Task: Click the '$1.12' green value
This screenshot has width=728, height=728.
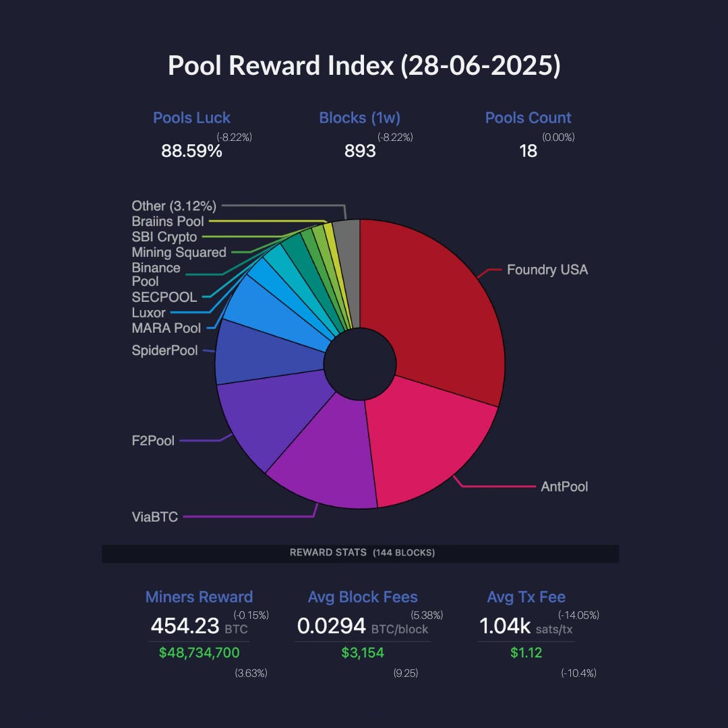Action: point(526,653)
